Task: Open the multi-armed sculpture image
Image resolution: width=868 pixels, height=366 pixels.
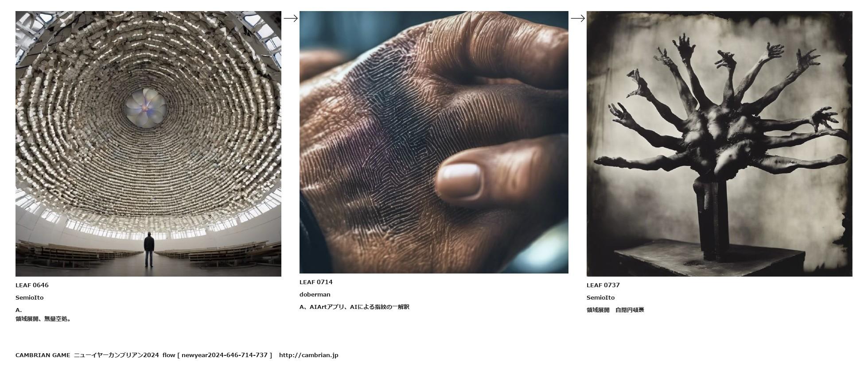Action: click(719, 144)
